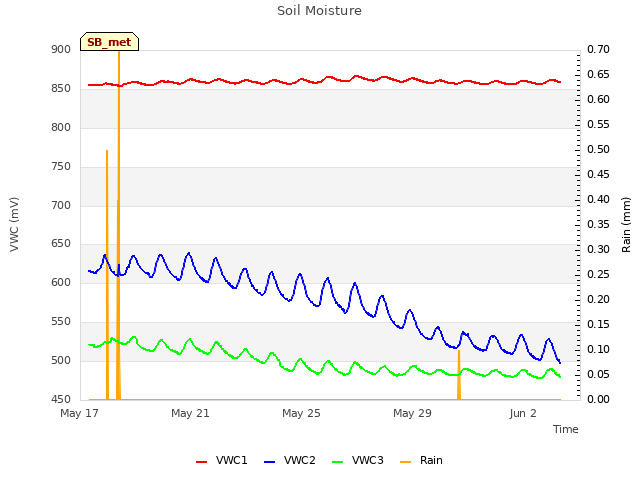Click the VWC (mV) axis title
Image resolution: width=640 pixels, height=480 pixels.
[14, 224]
